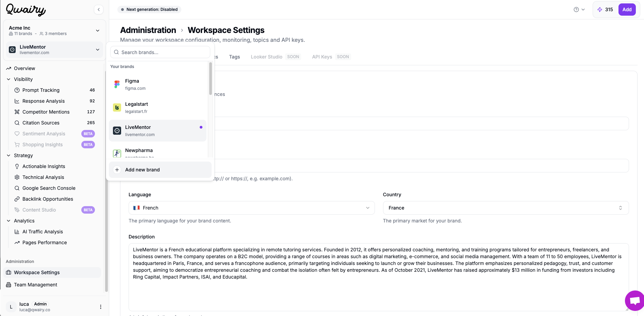Open Shopping Insights beta page
The height and width of the screenshot is (316, 644).
[x=54, y=145]
